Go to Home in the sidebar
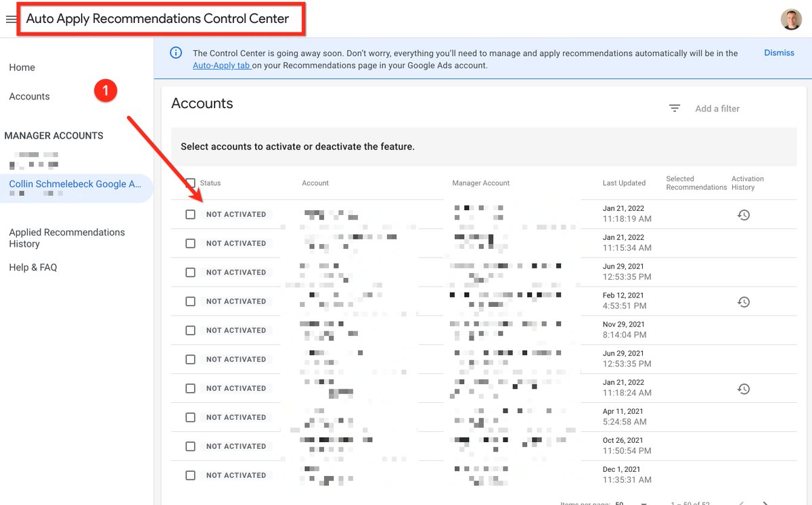812x505 pixels. click(22, 68)
